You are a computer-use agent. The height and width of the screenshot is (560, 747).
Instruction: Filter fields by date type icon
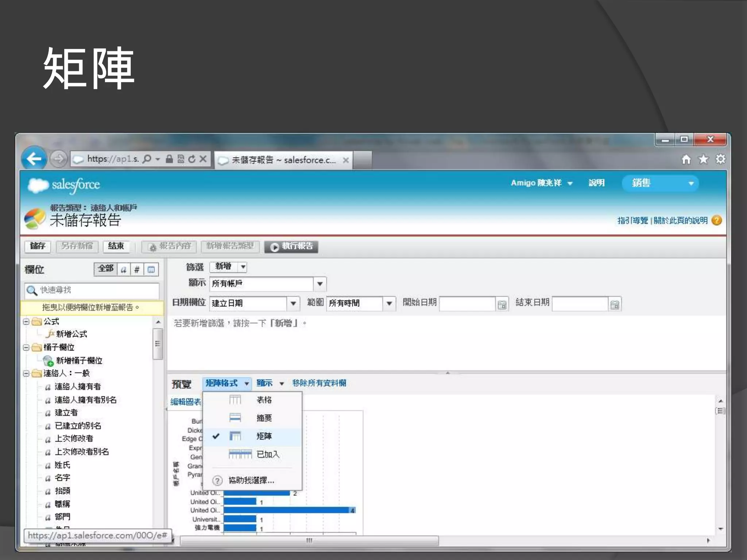click(151, 270)
